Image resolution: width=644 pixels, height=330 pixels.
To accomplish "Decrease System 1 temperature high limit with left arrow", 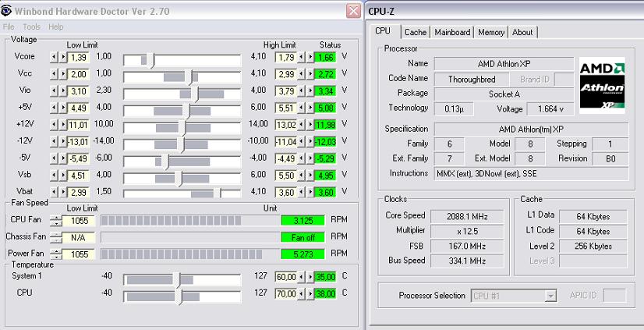I will click(x=301, y=277).
